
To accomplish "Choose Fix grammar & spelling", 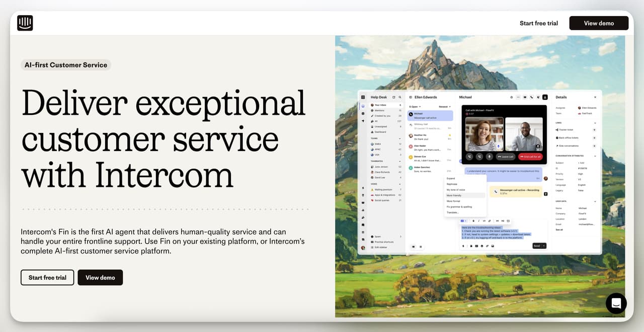I will (459, 207).
